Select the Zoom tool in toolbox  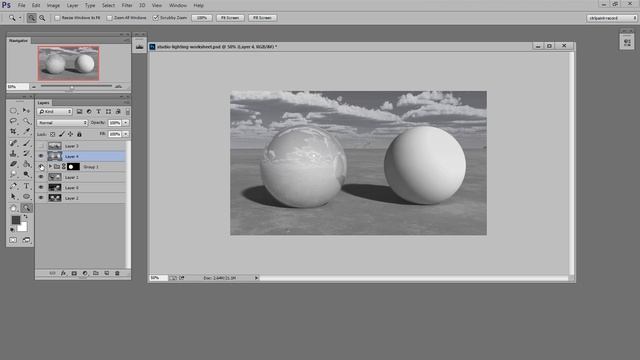(x=27, y=208)
